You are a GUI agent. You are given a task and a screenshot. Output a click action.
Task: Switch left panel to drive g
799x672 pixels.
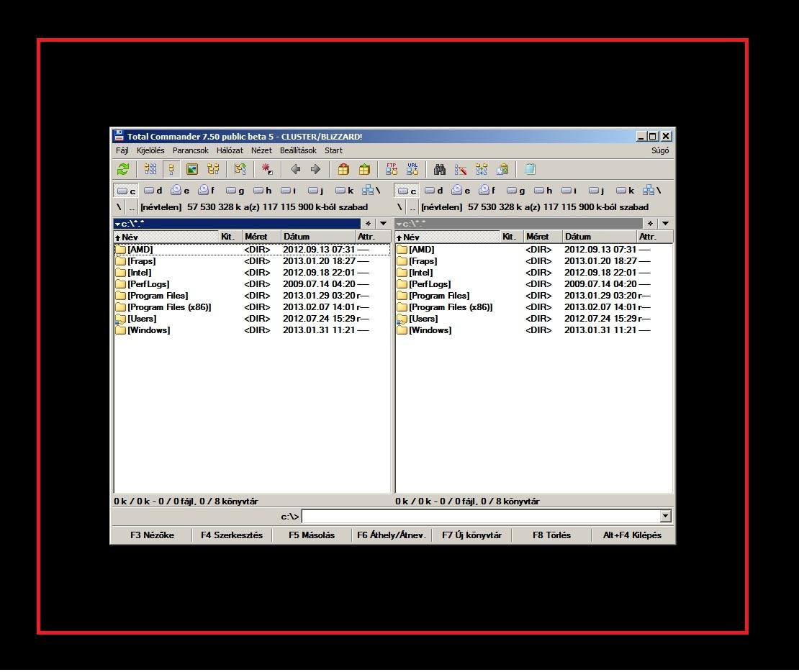235,191
